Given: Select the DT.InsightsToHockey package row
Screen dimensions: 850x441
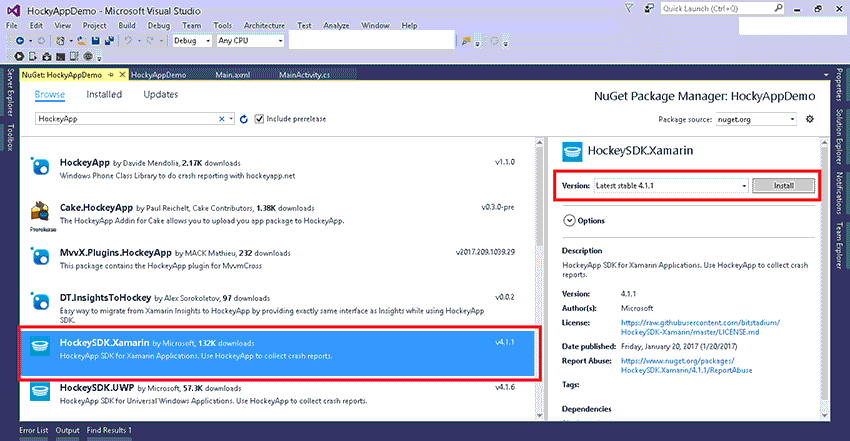Looking at the screenshot, I should coord(278,307).
